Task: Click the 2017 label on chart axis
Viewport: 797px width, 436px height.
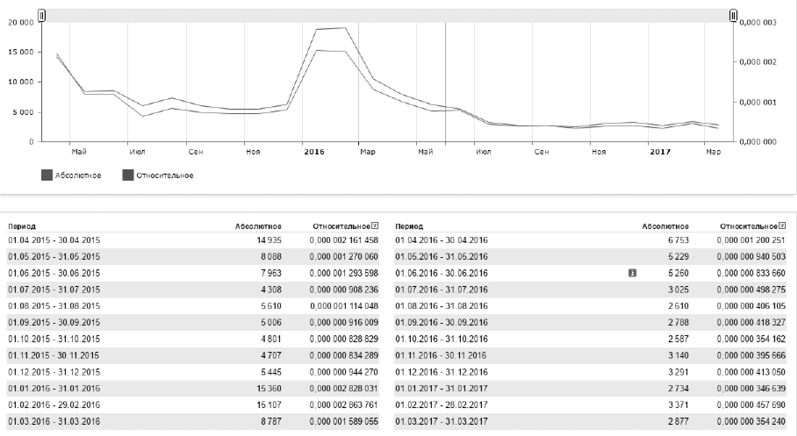Action: pos(659,152)
